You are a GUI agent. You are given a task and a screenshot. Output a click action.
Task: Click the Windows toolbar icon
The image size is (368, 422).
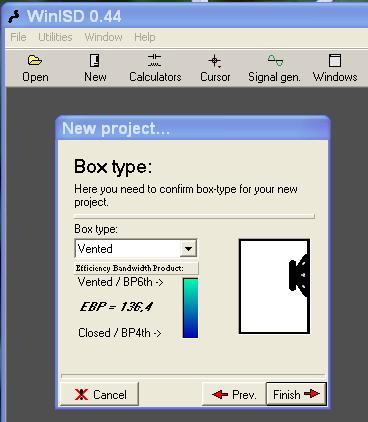pos(335,61)
